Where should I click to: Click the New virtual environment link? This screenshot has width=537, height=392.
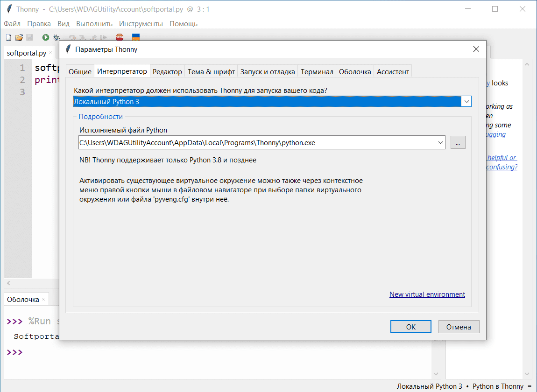(x=427, y=294)
